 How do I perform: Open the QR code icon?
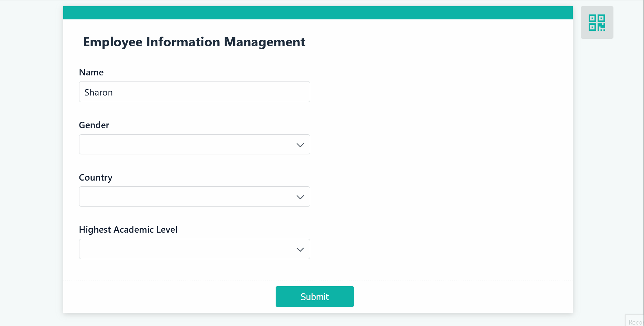click(x=597, y=22)
